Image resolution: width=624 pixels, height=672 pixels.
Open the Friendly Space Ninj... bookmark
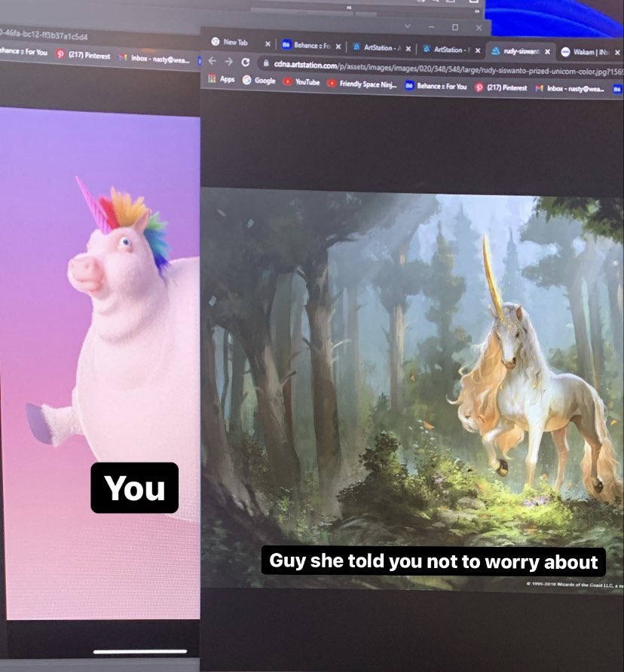pos(362,84)
